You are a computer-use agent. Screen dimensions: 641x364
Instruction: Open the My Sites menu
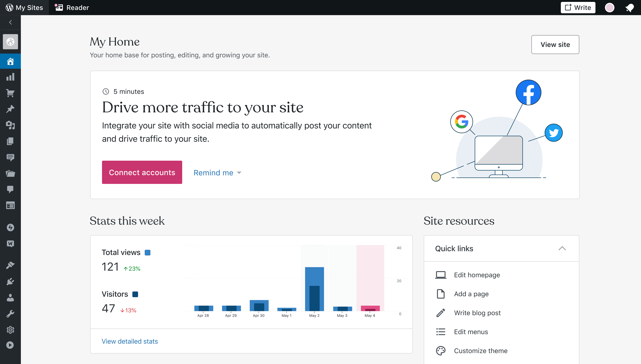24,8
